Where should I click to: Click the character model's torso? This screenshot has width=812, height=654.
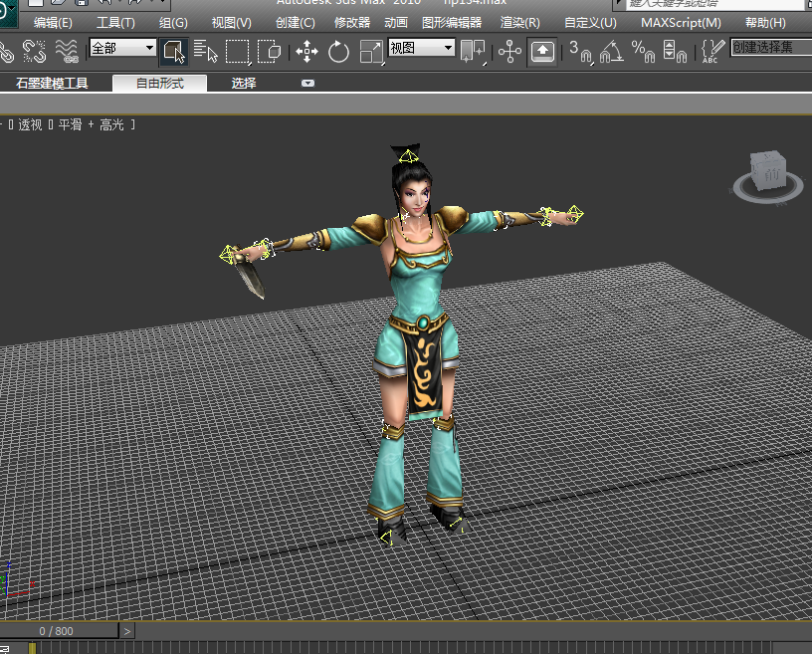point(418,278)
